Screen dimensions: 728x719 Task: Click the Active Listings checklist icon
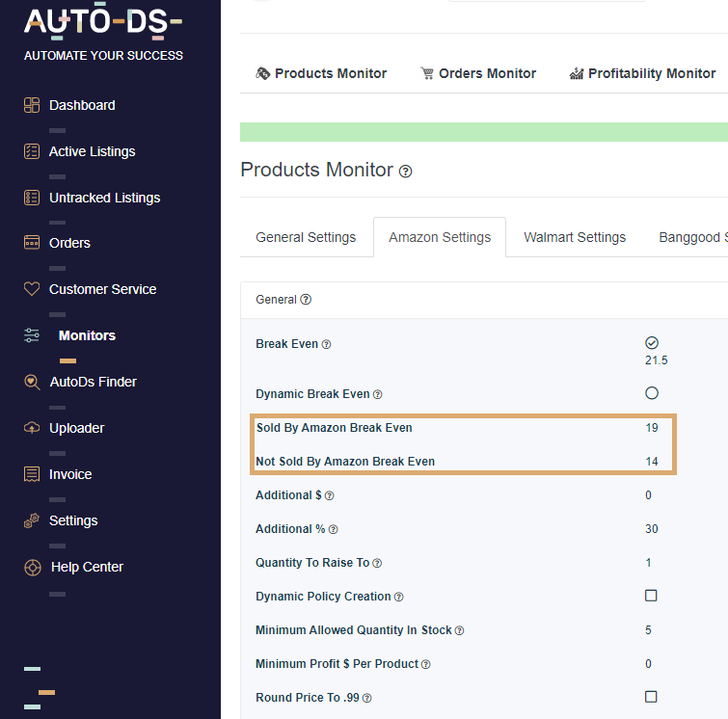click(x=32, y=151)
